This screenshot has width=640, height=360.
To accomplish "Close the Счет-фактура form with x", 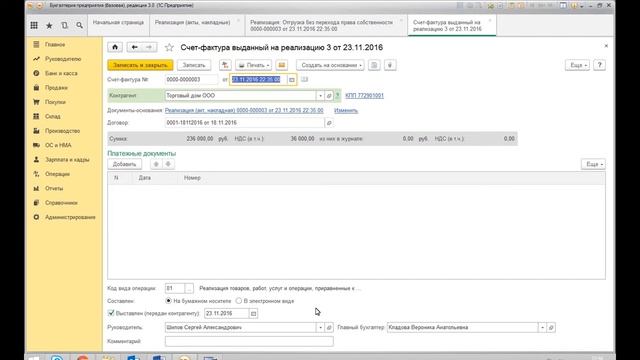I will coord(606,46).
